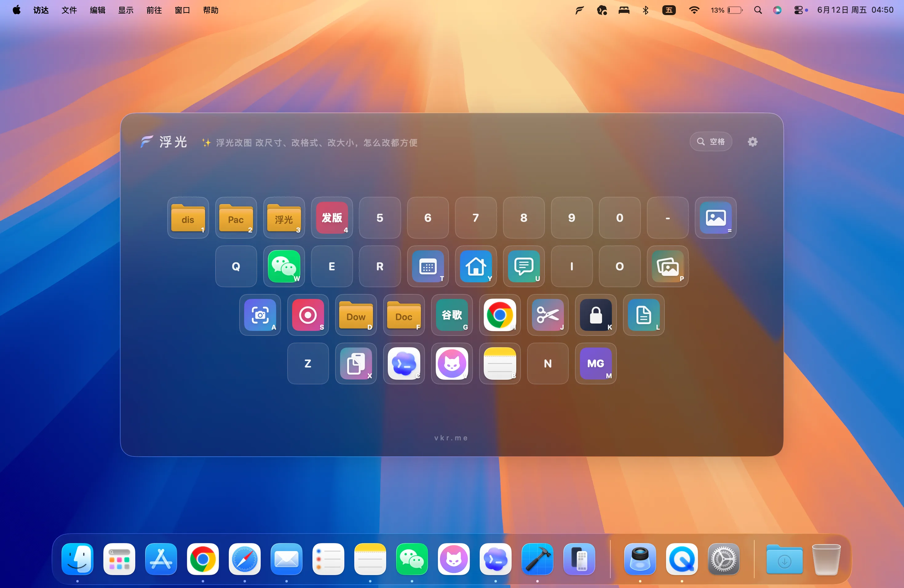Open the keyboard app on key T
The image size is (904, 588).
click(428, 266)
